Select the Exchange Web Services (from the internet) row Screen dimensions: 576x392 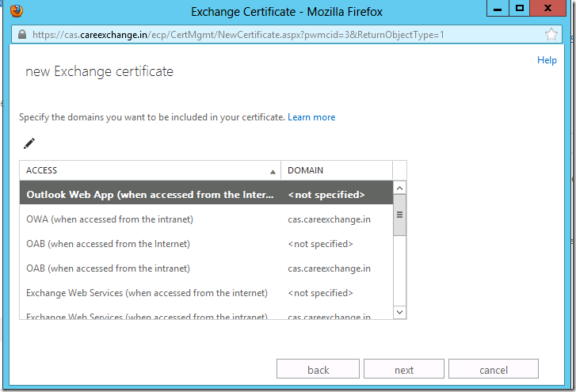coord(206,293)
